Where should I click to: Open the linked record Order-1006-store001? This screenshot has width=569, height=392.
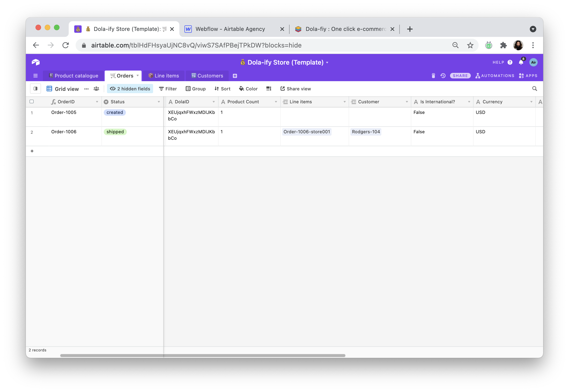pyautogui.click(x=306, y=132)
